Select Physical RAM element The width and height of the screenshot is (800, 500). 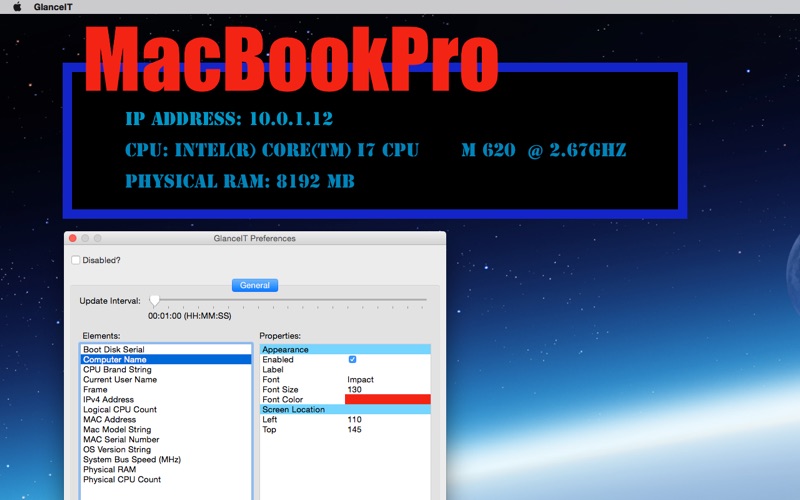tap(166, 469)
